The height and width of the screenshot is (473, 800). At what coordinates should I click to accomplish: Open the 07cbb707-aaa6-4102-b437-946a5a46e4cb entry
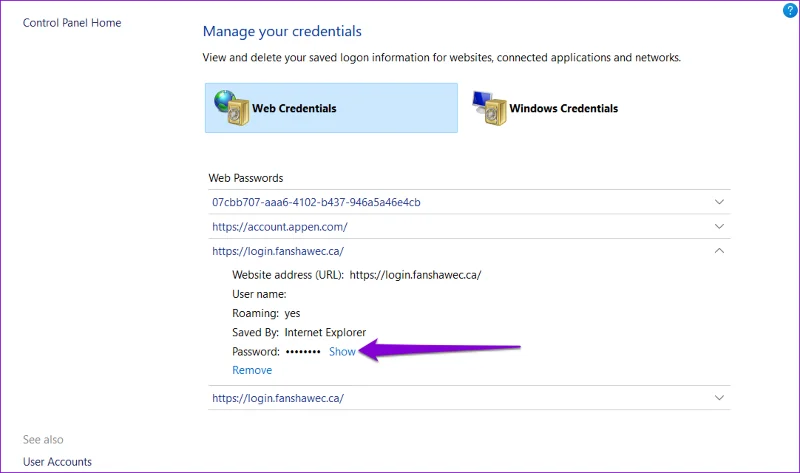click(x=316, y=202)
